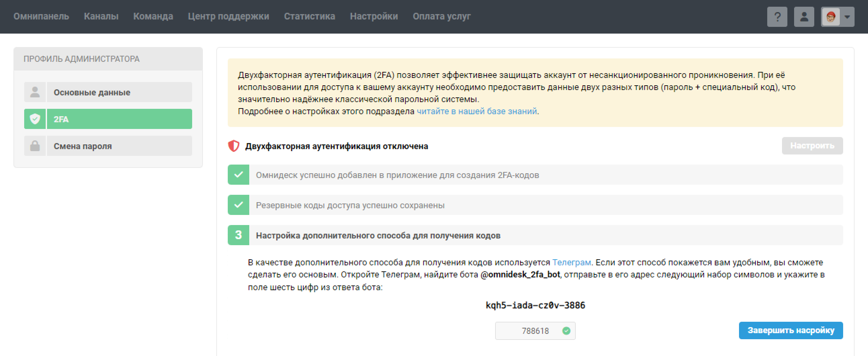This screenshot has width=868, height=356.
Task: Click the green shield icon beside 2FA
Action: [x=35, y=119]
